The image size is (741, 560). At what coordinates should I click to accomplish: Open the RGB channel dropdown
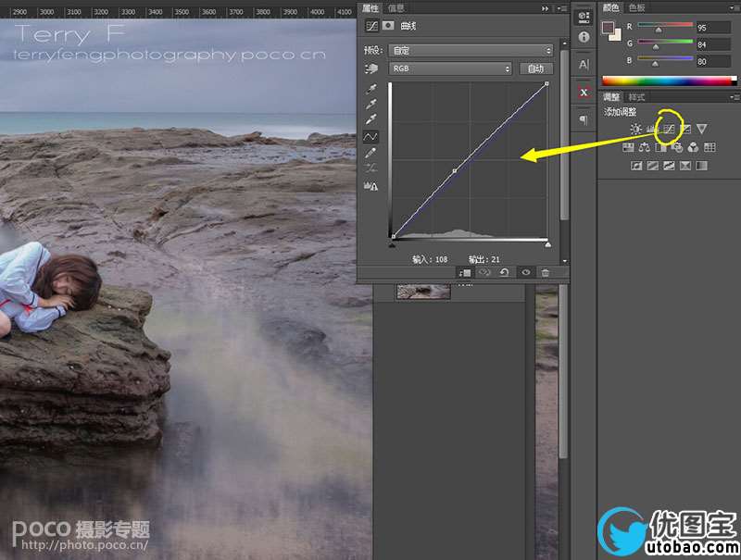click(x=450, y=68)
